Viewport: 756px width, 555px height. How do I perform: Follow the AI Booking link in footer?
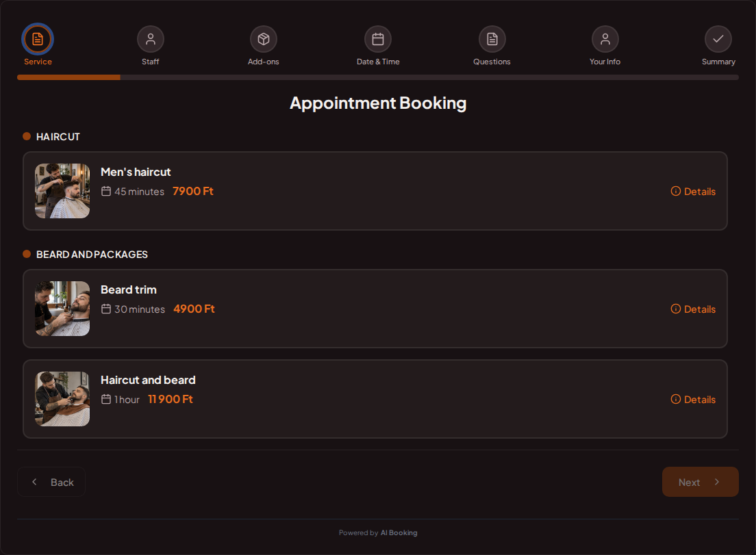(x=399, y=533)
